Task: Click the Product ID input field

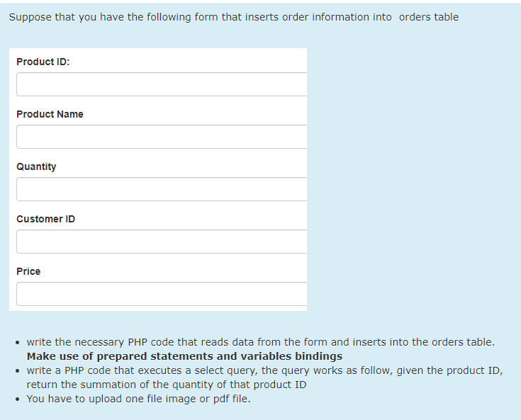Action: 162,84
